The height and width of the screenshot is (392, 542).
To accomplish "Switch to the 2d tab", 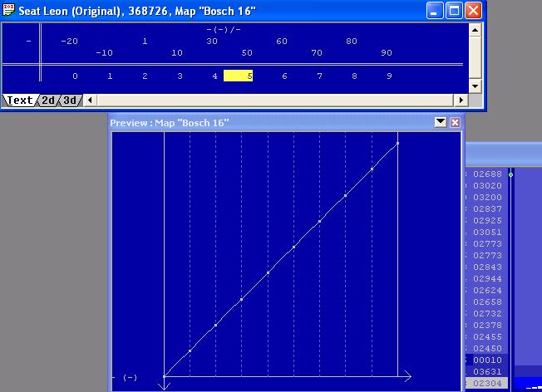I will coord(48,100).
